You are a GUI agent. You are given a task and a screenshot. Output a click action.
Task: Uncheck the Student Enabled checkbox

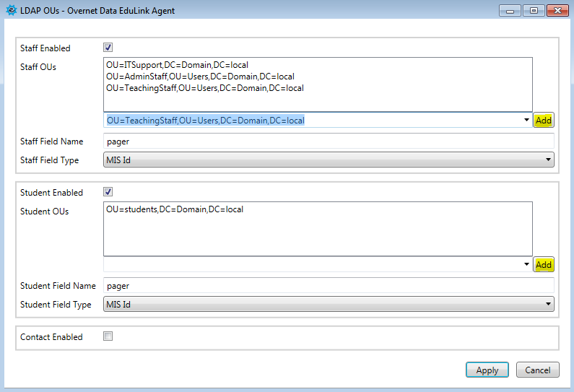pyautogui.click(x=108, y=191)
